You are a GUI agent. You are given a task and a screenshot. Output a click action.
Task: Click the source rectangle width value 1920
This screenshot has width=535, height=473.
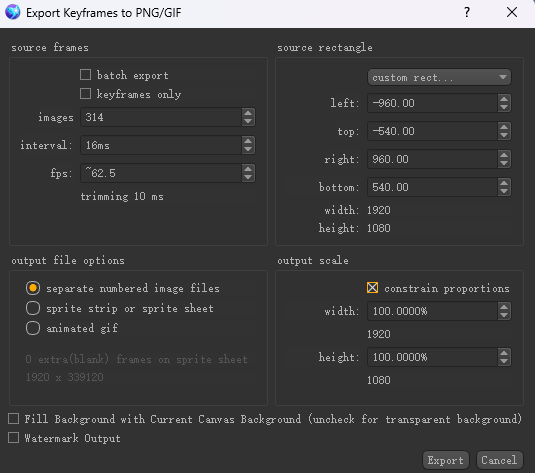tap(378, 210)
